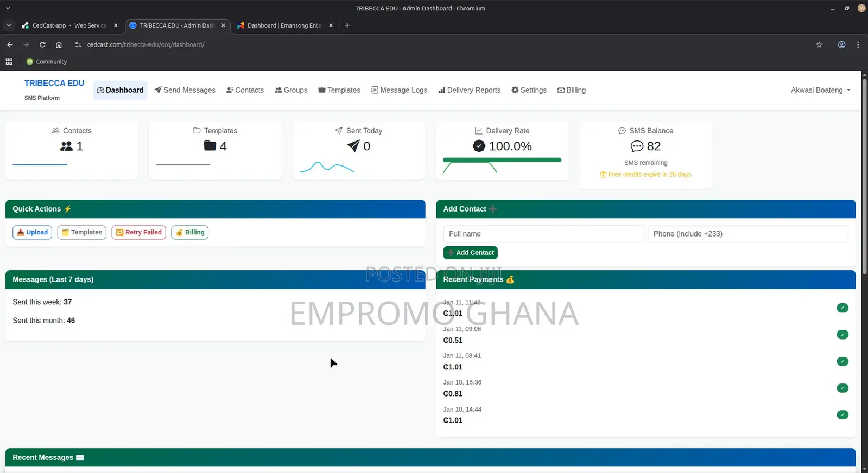Go to Delivery Reports
Viewport: 868px width, 473px height.
(x=469, y=90)
